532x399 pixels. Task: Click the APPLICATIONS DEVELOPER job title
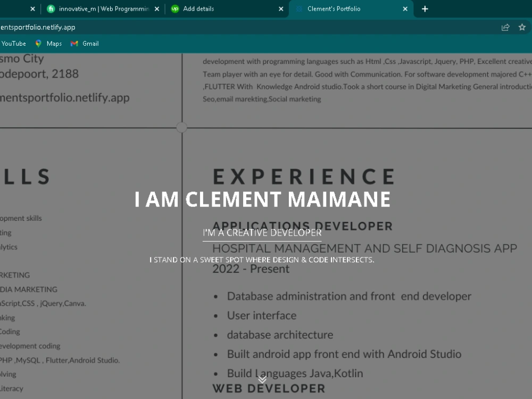coord(302,226)
